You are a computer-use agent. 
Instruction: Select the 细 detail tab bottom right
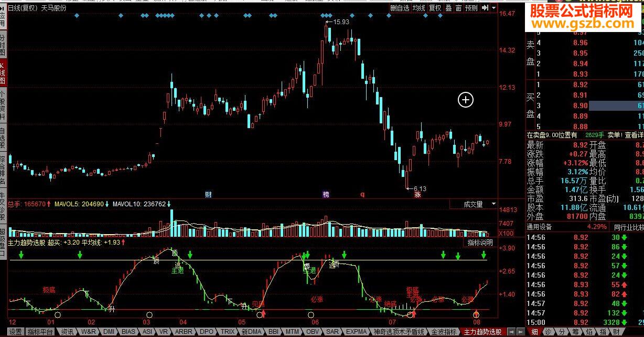coord(534,332)
